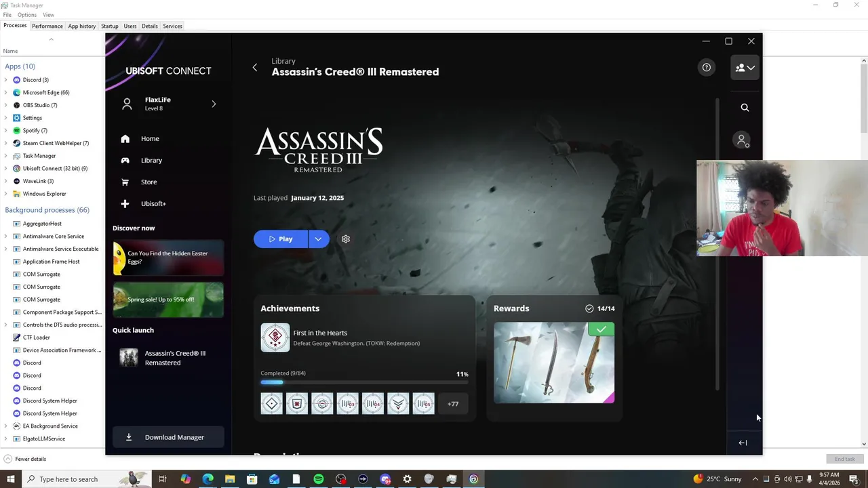
Task: Show the +77 more achievements
Action: pyautogui.click(x=453, y=404)
